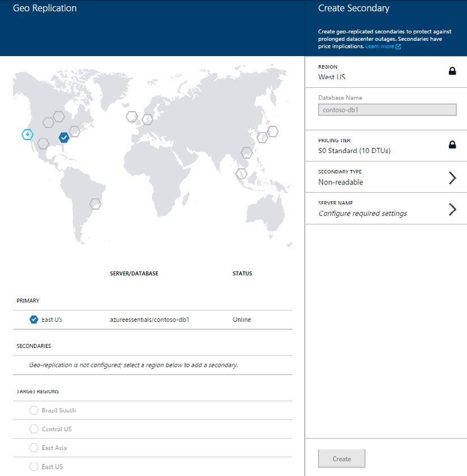Click the Southeast Asia hexagon marker on map
The width and height of the screenshot is (467, 476).
point(241,173)
